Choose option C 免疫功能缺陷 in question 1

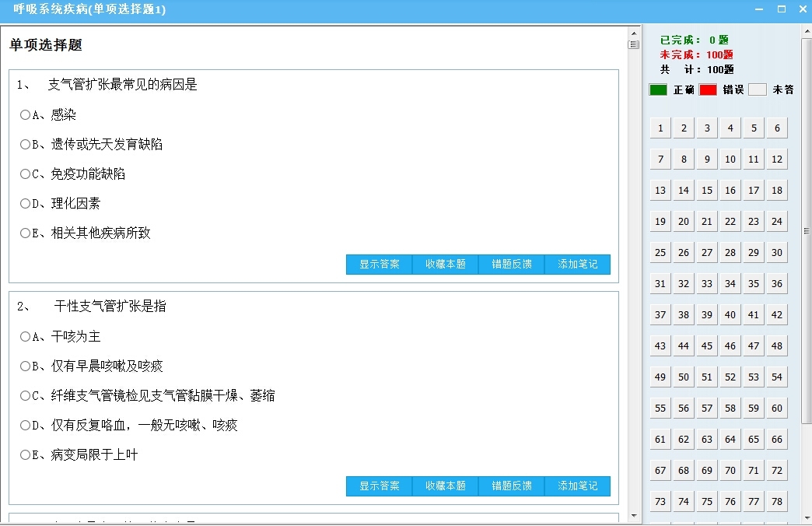(x=25, y=174)
